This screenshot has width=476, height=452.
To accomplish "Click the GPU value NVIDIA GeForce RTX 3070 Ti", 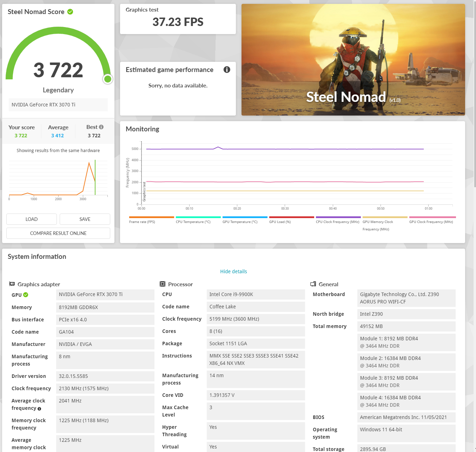I will coord(105,295).
